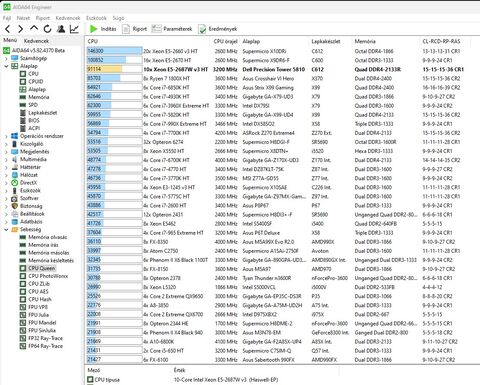Select the CPU Hash benchmark
The height and width of the screenshot is (385, 480).
[35, 299]
